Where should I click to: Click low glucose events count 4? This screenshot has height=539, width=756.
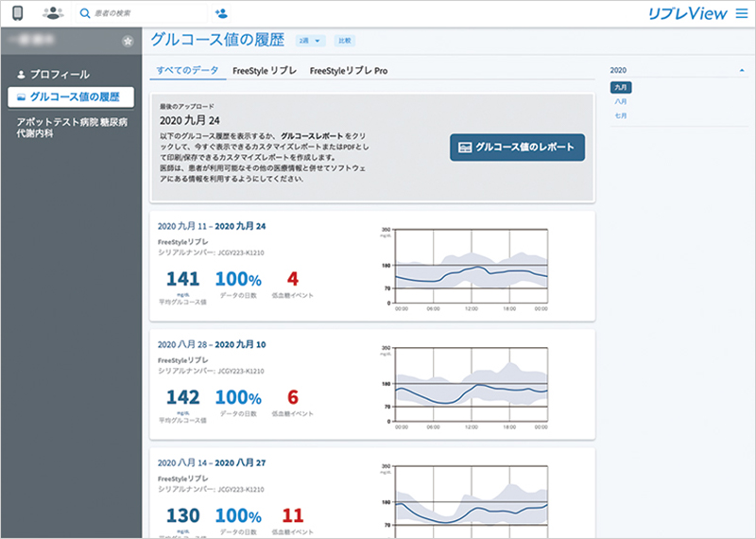coord(293,279)
